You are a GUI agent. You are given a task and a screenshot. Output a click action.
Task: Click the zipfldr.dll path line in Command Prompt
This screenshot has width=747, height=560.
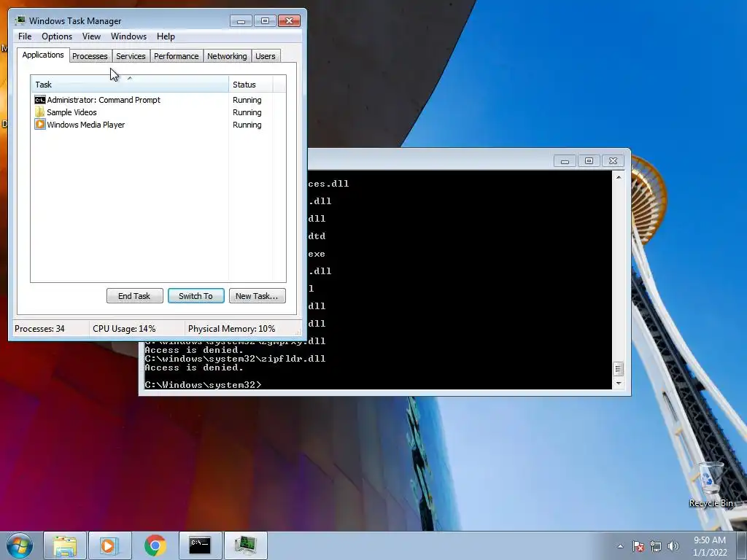point(235,359)
